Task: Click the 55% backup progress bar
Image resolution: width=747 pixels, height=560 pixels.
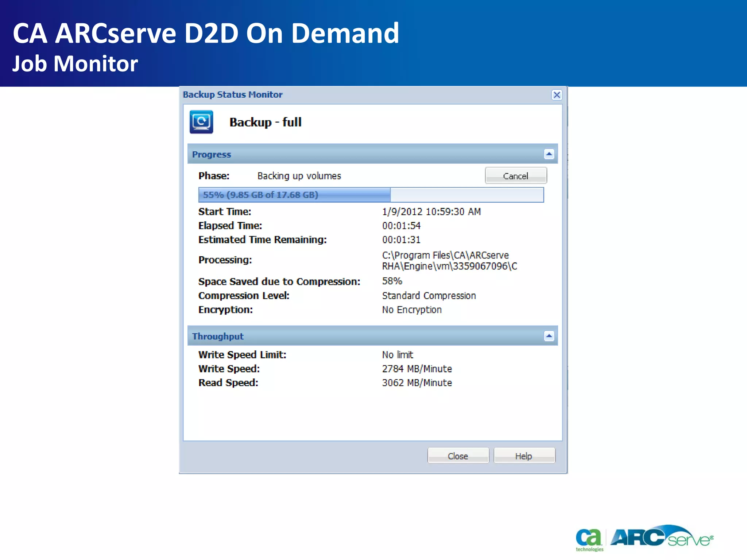Action: [x=371, y=195]
